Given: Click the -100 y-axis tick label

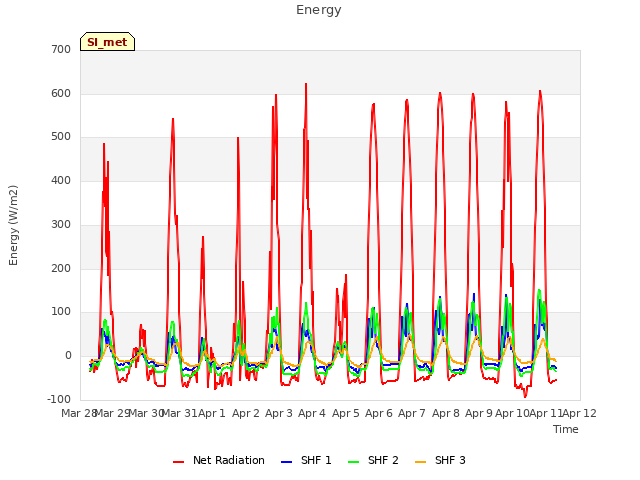Looking at the screenshot, I should coord(59,399).
